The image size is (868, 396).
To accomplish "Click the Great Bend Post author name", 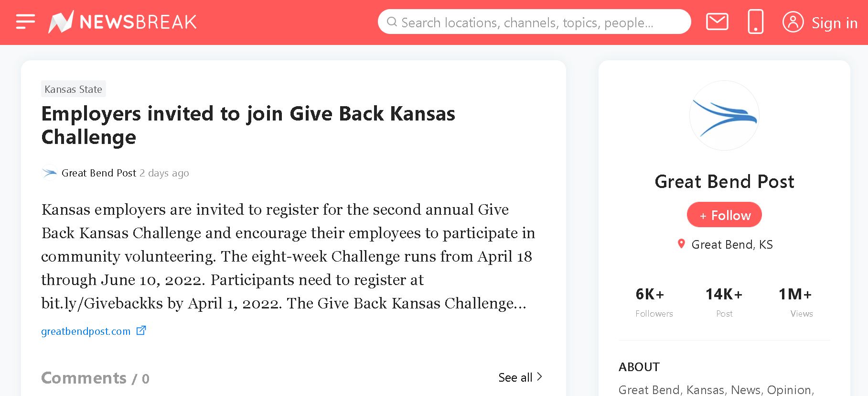I will pyautogui.click(x=99, y=173).
